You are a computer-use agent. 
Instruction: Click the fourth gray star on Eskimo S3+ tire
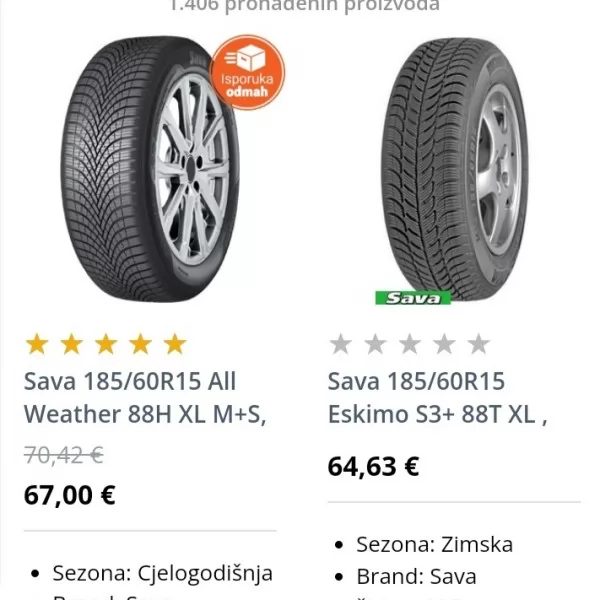point(444,345)
